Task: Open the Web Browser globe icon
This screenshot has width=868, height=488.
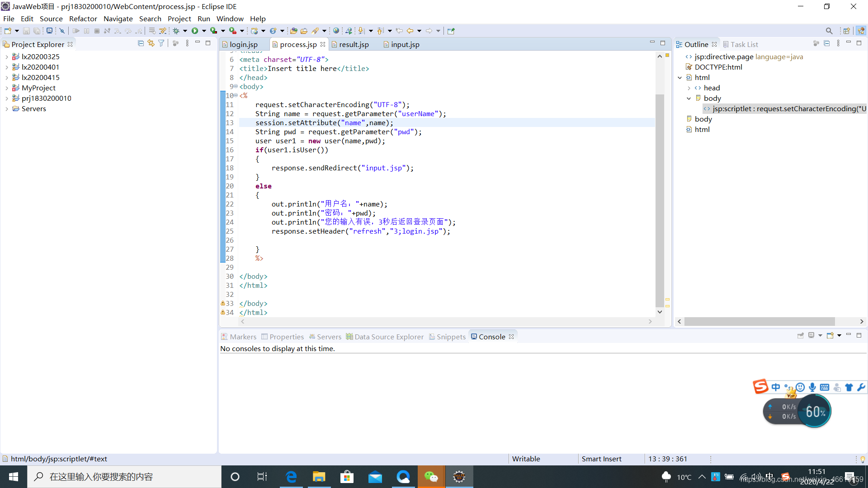Action: point(336,31)
